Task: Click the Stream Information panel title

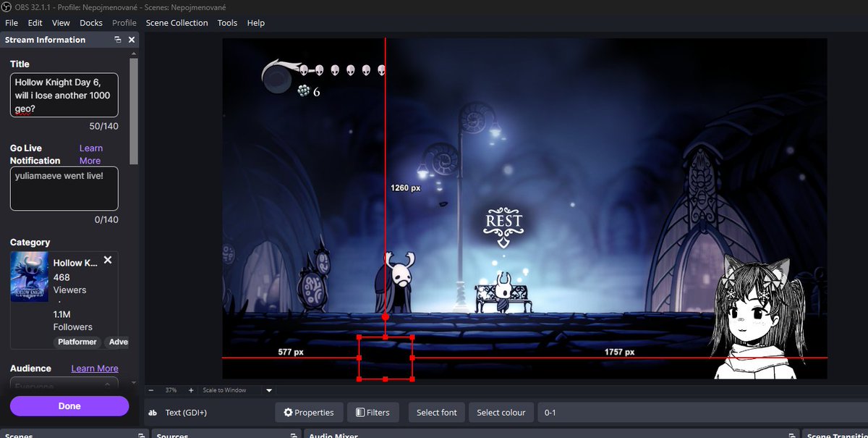Action: (x=45, y=40)
